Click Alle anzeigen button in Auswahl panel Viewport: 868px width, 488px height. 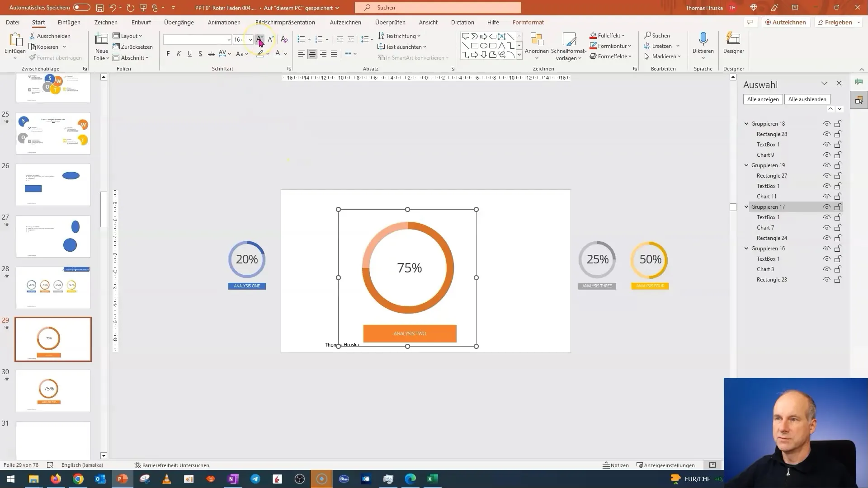[763, 99]
